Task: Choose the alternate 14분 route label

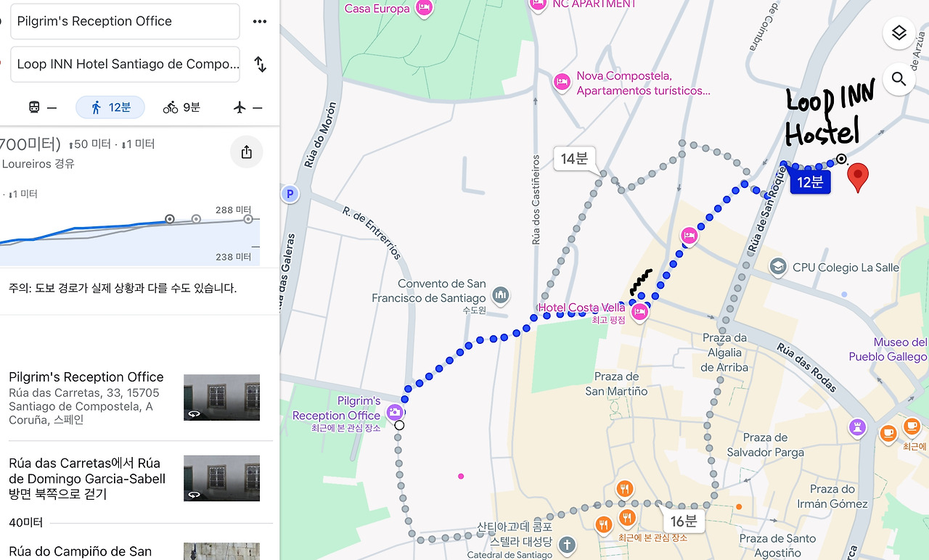Action: (574, 158)
